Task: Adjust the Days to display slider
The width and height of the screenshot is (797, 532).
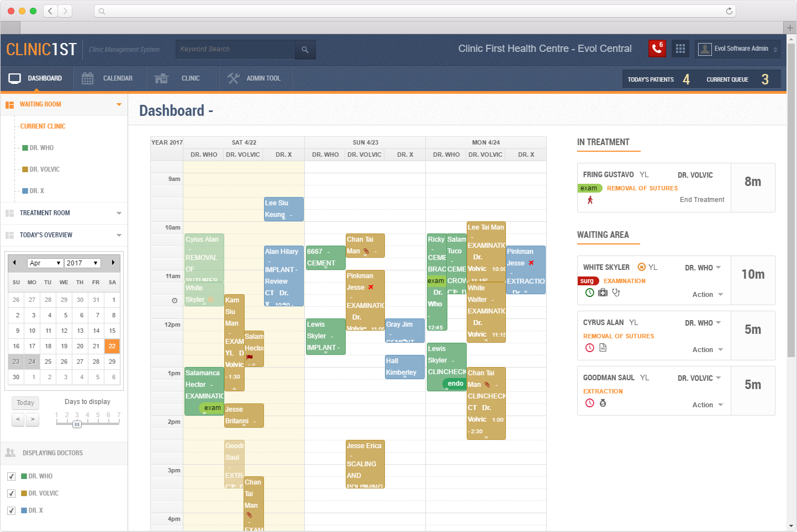Action: click(77, 424)
